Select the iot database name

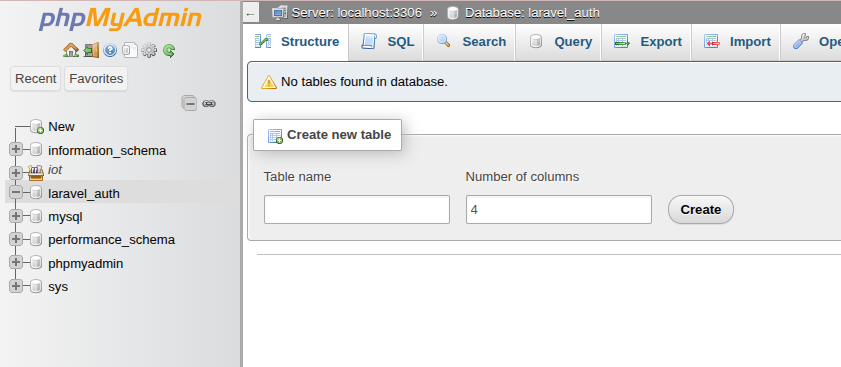pyautogui.click(x=55, y=170)
